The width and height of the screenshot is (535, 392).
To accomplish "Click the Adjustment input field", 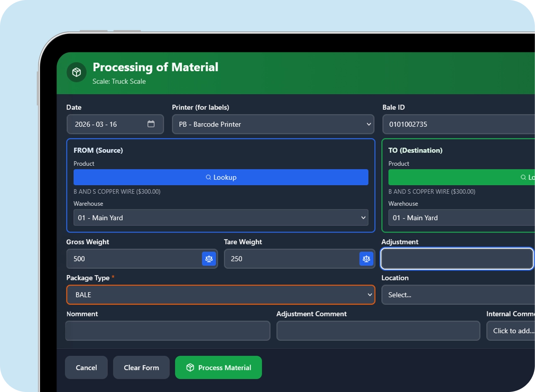I will click(x=457, y=259).
